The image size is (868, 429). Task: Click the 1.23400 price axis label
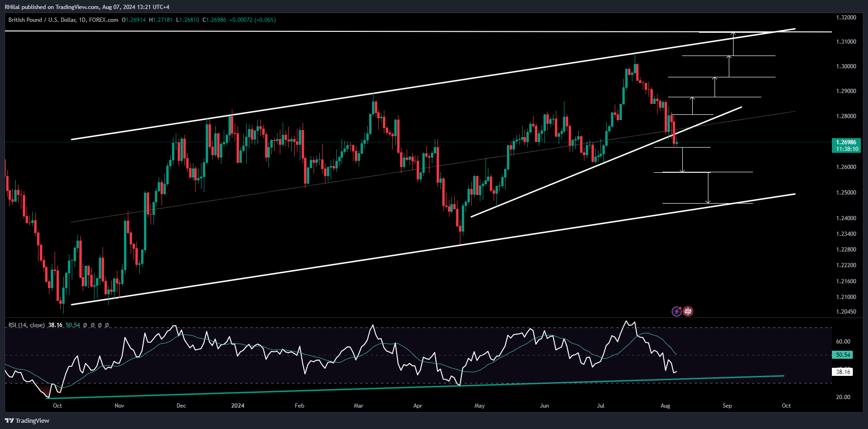pyautogui.click(x=846, y=234)
